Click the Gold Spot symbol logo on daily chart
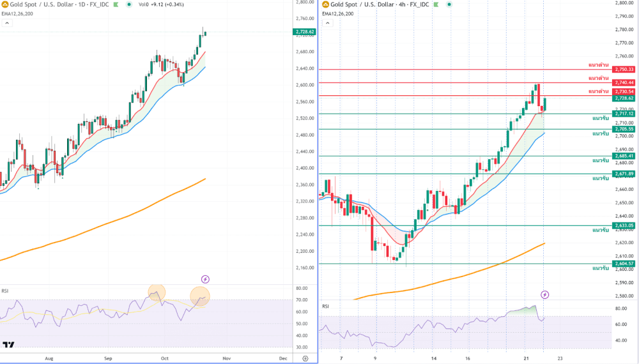This screenshot has height=364, width=639. point(4,4)
